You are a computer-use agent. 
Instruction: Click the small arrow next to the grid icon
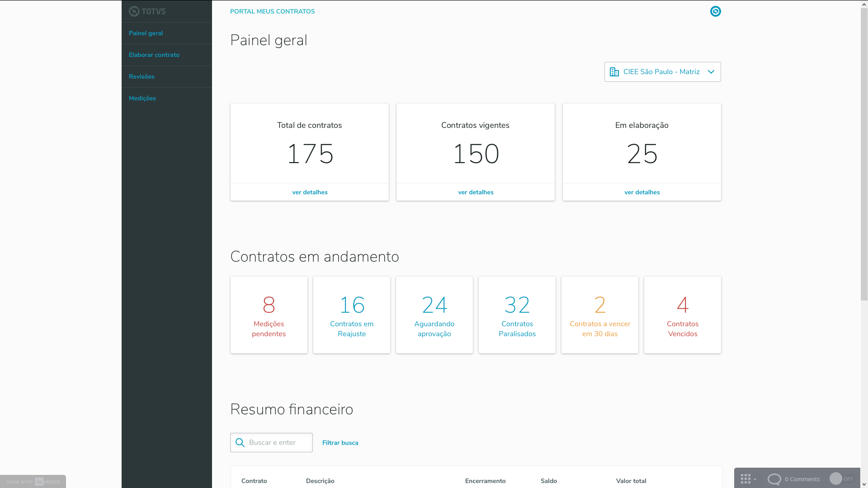755,479
